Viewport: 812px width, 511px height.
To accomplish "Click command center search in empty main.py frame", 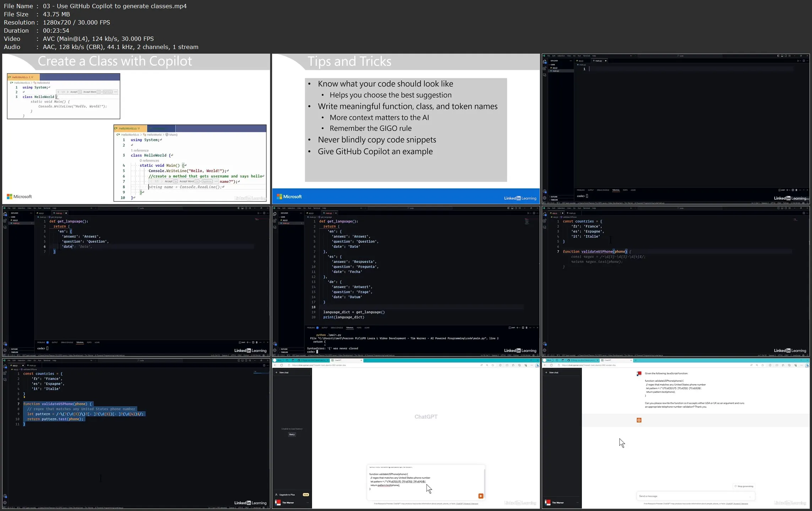I will coord(680,56).
